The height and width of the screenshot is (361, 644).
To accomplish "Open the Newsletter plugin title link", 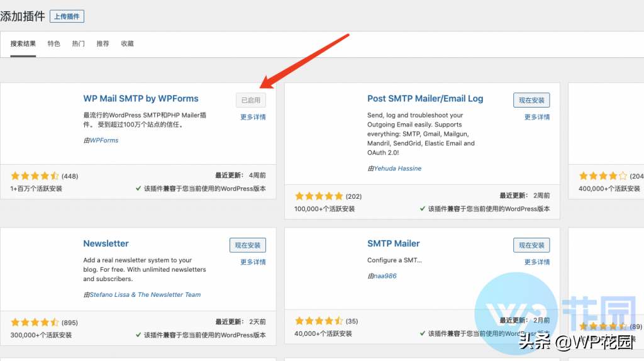I will tap(106, 243).
